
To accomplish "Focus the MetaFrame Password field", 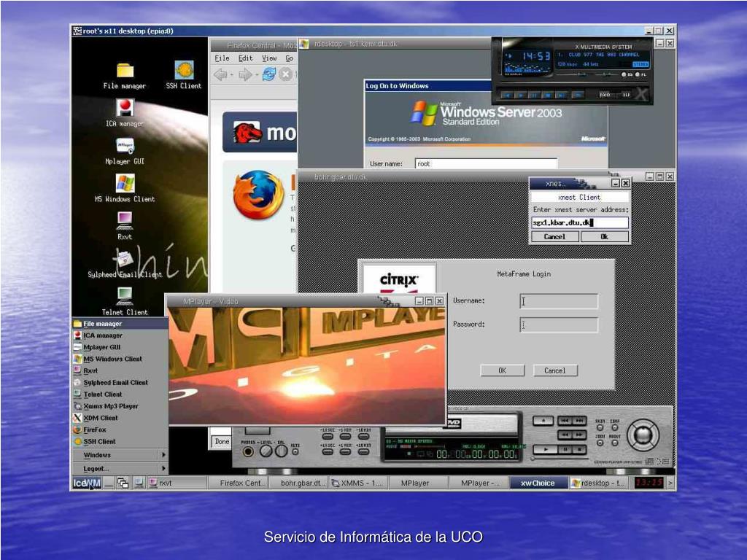I will click(x=559, y=324).
